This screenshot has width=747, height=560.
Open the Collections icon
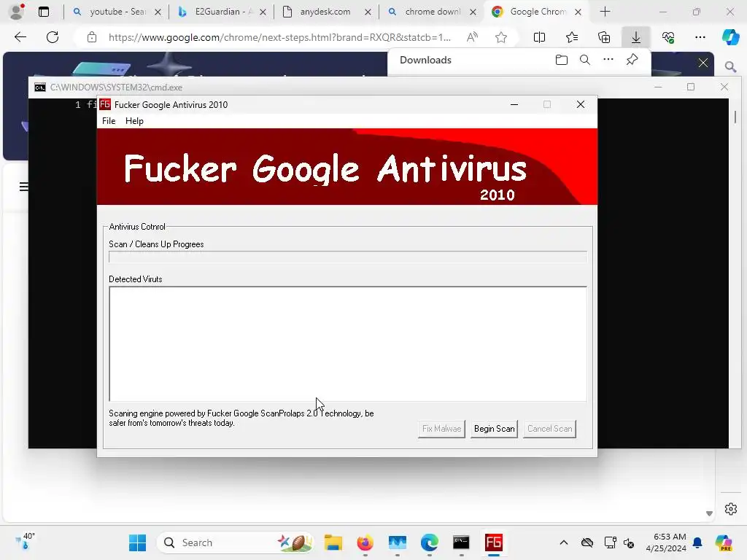(x=603, y=37)
